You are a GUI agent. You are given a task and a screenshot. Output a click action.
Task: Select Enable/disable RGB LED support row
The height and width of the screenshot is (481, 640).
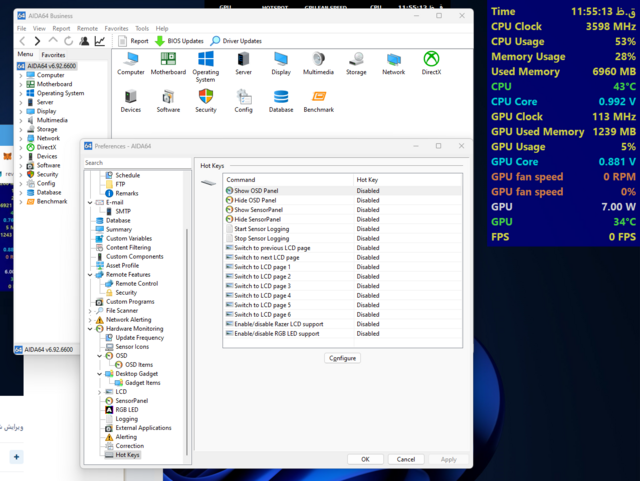click(x=342, y=334)
